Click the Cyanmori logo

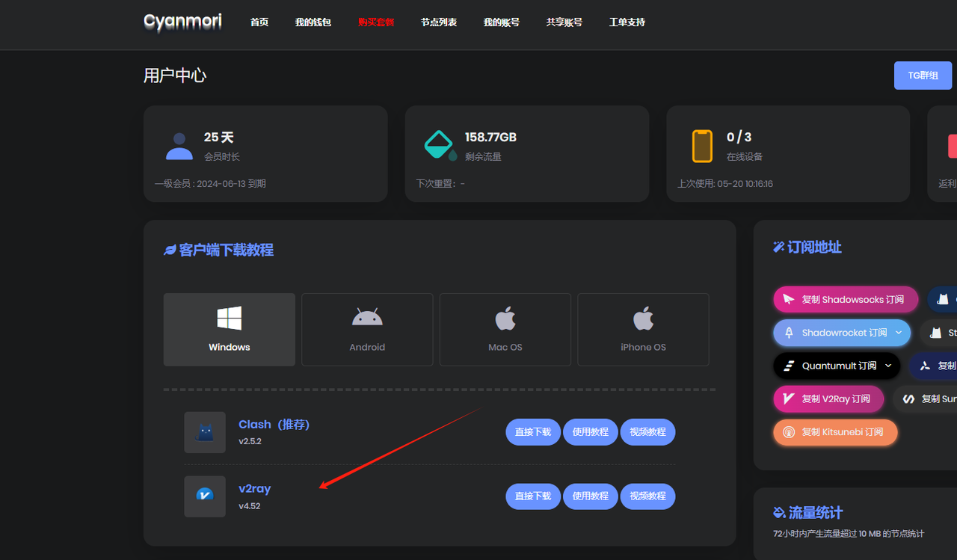pos(182,22)
